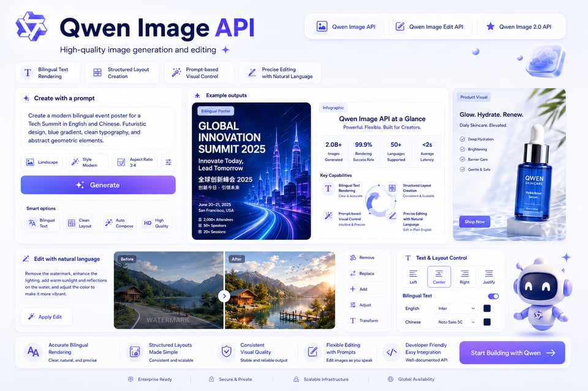Click the Apply Edit button

click(x=46, y=317)
